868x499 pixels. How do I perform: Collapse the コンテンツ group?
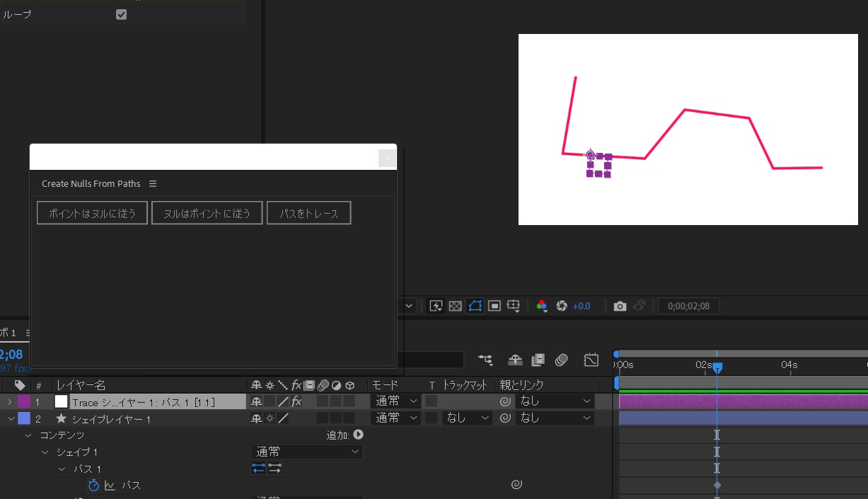pyautogui.click(x=29, y=435)
